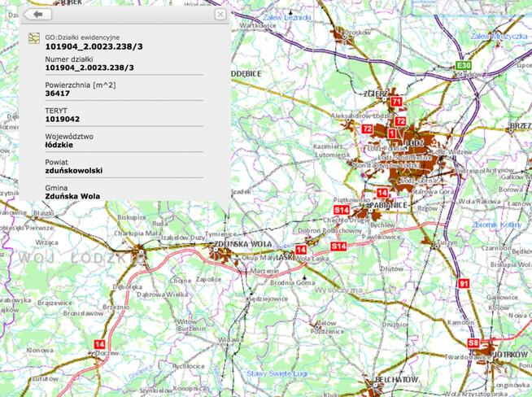Viewport: 532px width, 397px height.
Task: Click the Sędziejowice village label
Action: (268, 299)
